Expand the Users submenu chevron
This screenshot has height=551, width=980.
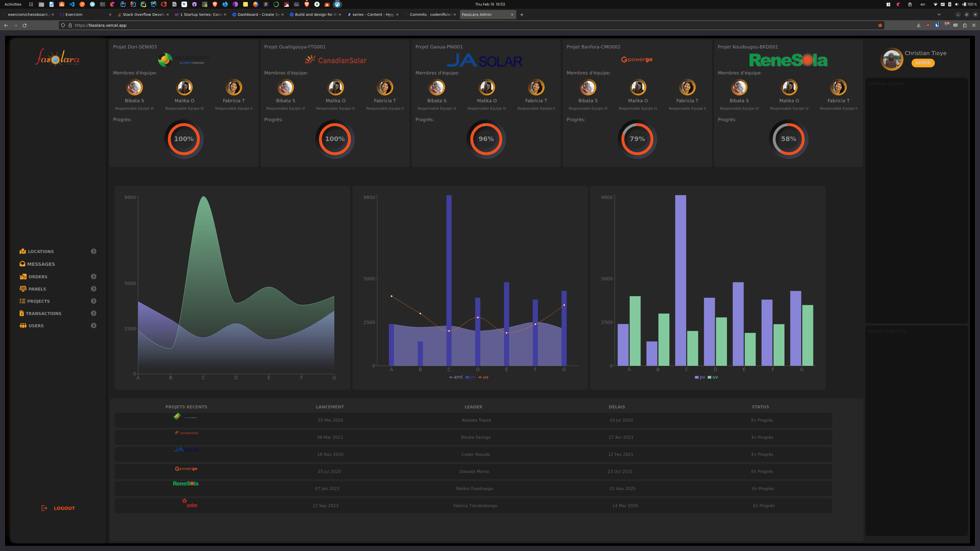click(94, 325)
